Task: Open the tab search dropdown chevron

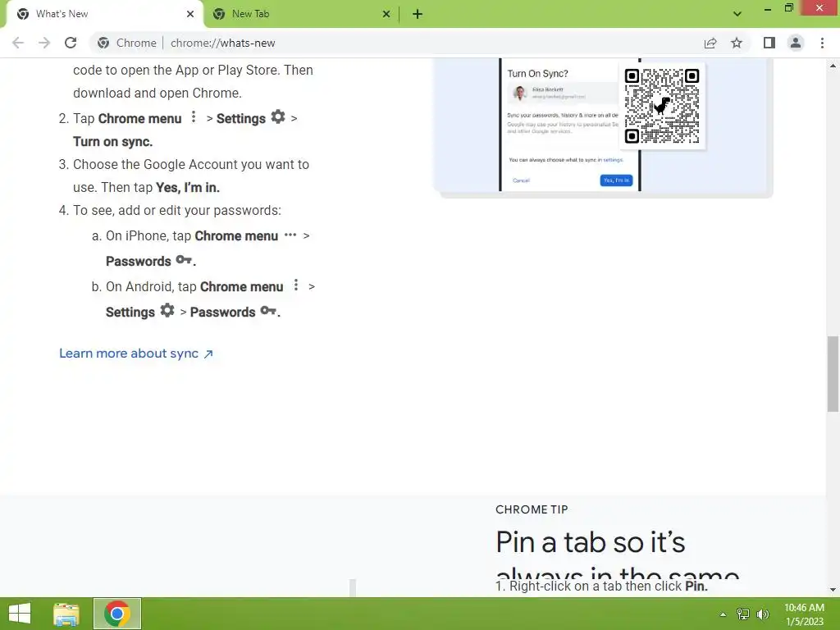Action: [x=737, y=14]
